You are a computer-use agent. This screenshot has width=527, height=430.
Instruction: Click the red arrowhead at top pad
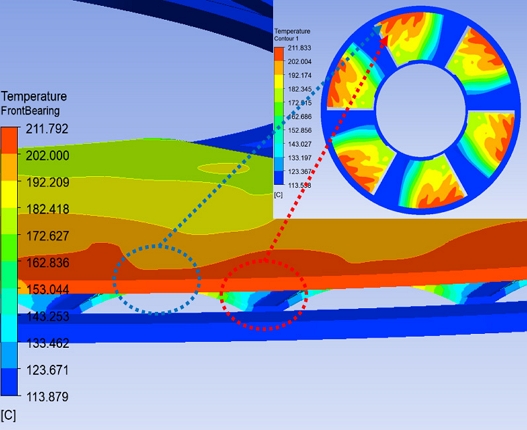click(x=384, y=40)
